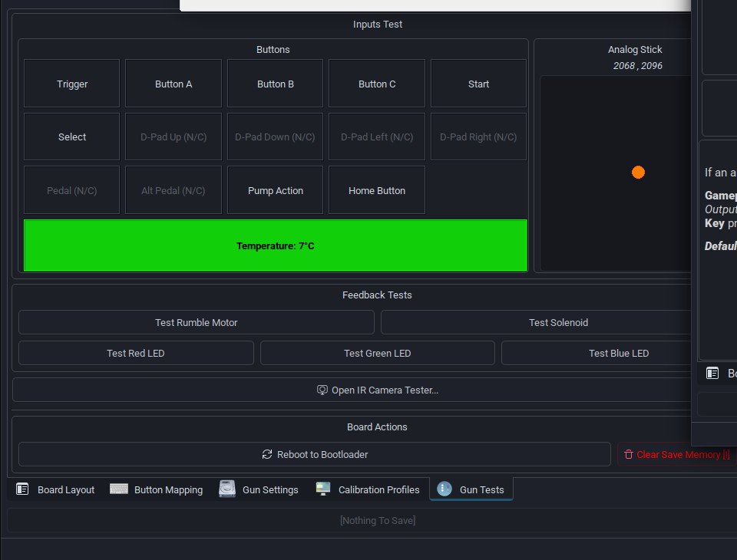The image size is (737, 560).
Task: Click the Trigger input indicator
Action: (72, 84)
